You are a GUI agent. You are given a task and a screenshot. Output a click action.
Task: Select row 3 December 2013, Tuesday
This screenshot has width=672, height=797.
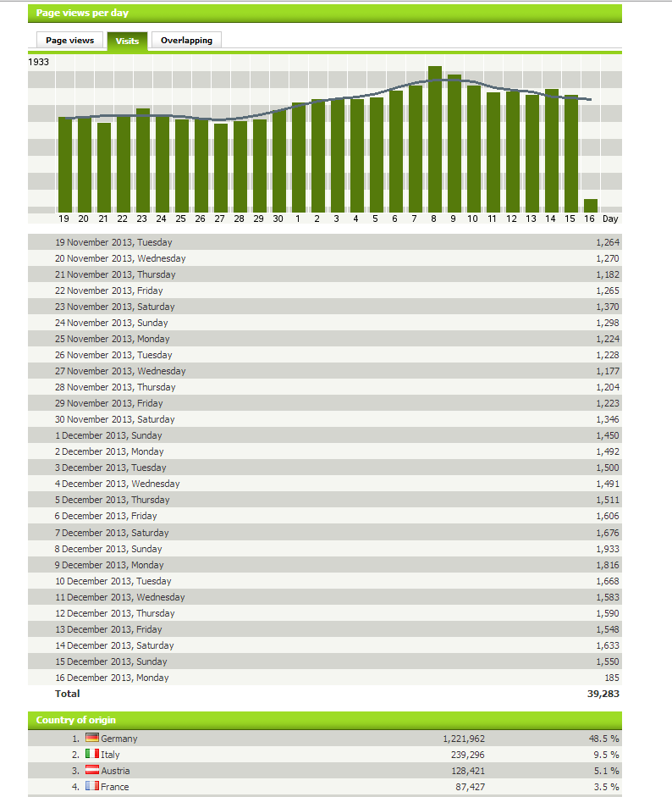point(324,468)
